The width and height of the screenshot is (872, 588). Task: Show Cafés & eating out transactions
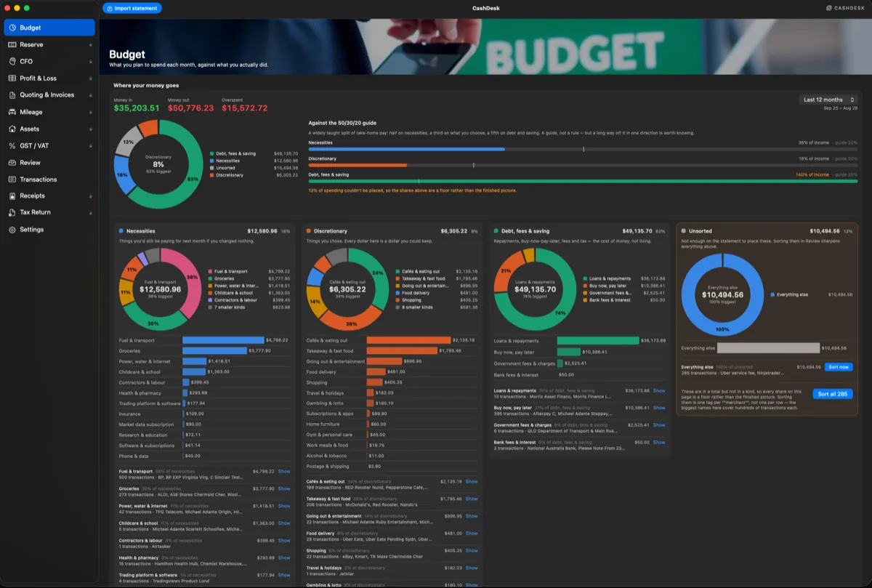coord(472,481)
